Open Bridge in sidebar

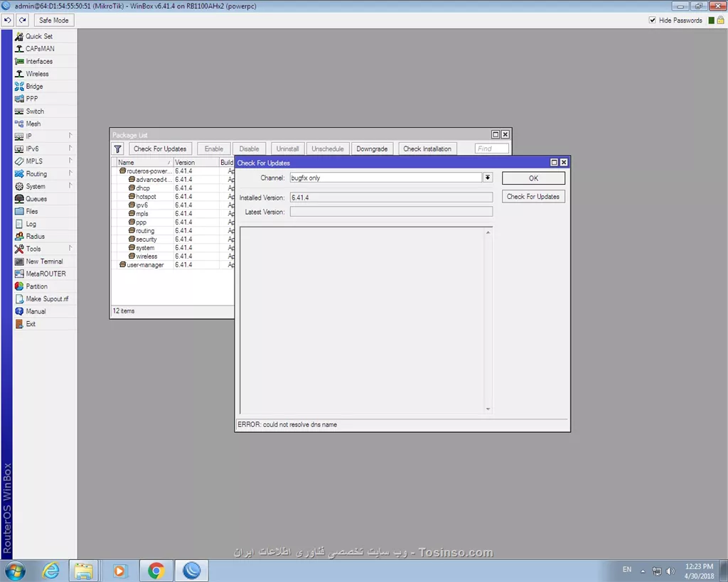(x=45, y=86)
